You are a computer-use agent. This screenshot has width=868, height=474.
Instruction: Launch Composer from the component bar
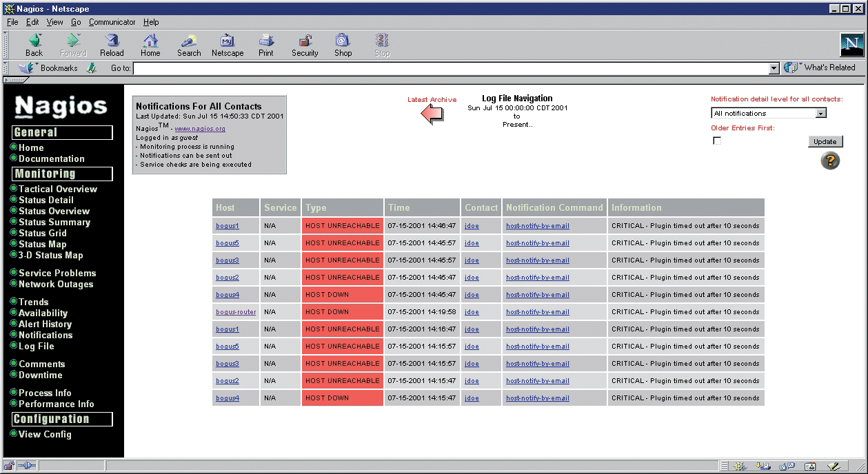834,466
